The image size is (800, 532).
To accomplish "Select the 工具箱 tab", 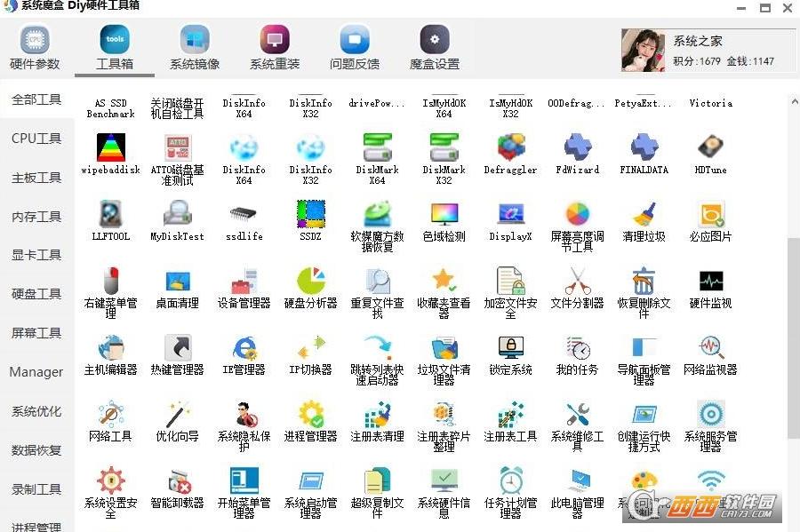I will point(115,49).
